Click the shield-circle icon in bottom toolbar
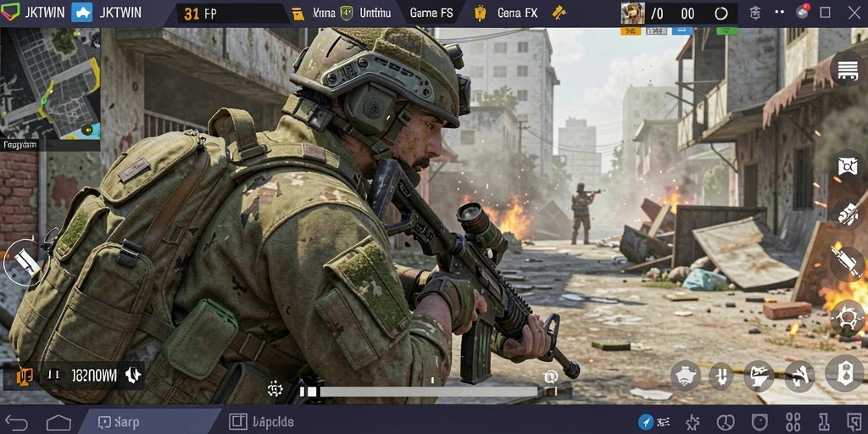The image size is (868, 434). click(760, 422)
